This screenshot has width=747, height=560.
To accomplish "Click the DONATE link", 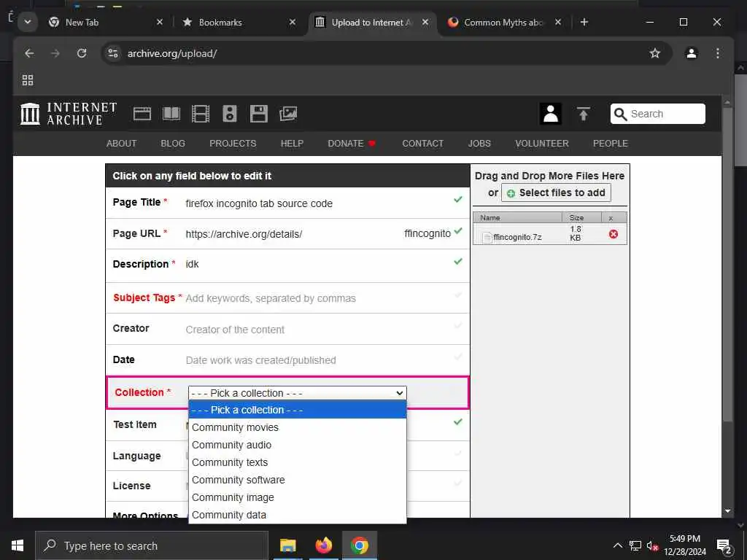I will click(x=352, y=144).
